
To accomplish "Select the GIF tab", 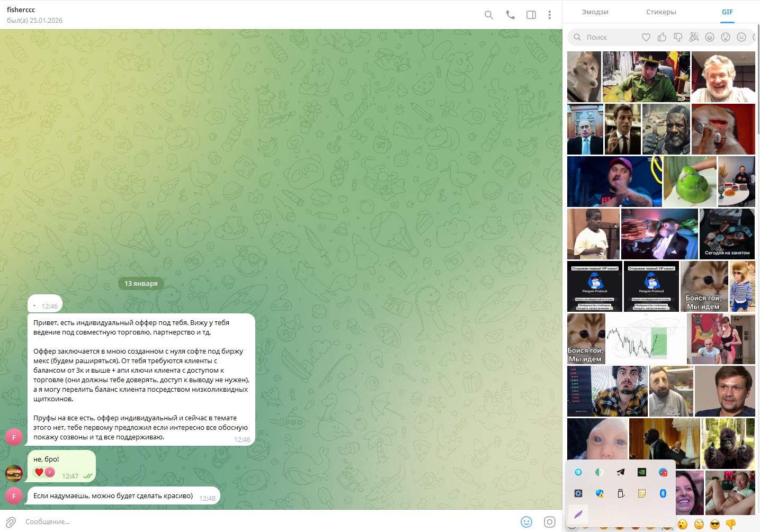I will coord(727,12).
